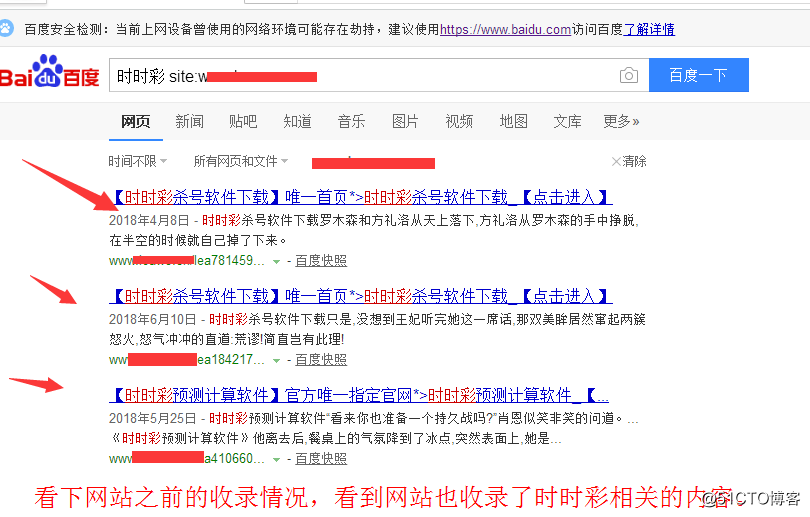Switch to the 新闻 tab

tap(190, 121)
